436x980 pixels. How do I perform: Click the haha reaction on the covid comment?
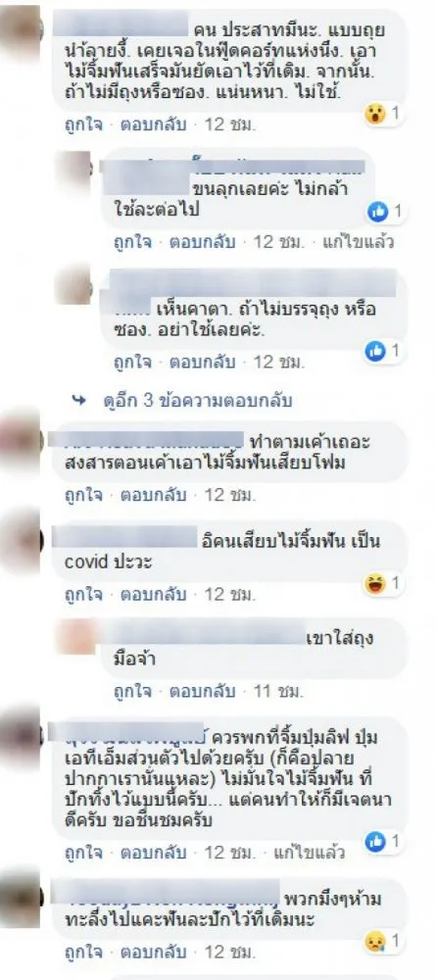[x=376, y=584]
